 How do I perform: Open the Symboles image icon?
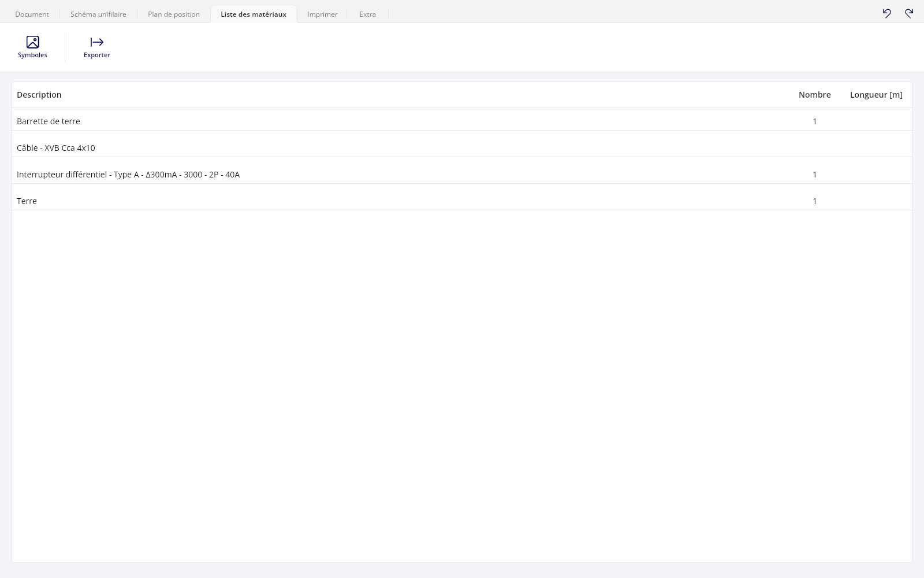click(32, 42)
